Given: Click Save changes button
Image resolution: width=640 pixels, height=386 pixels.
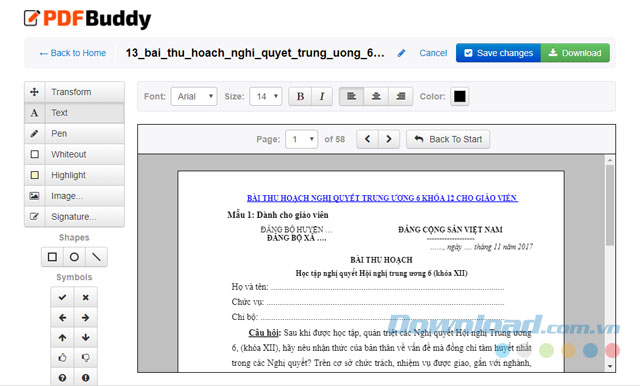Looking at the screenshot, I should point(498,53).
